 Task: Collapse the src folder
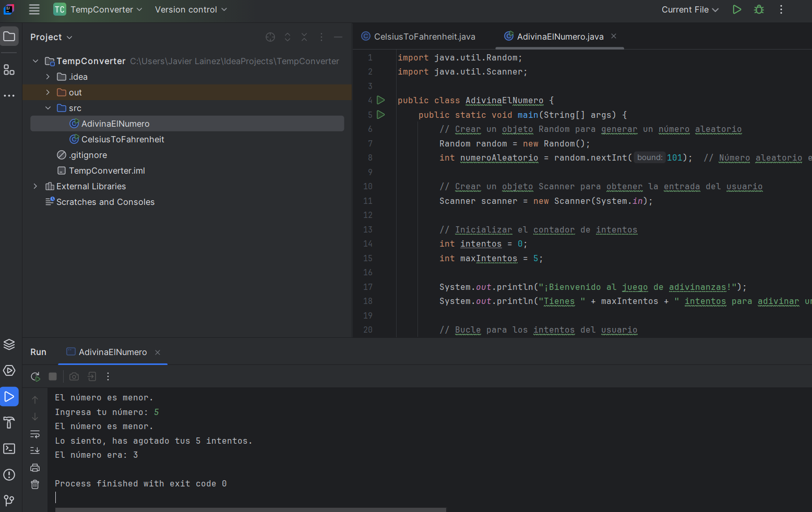pyautogui.click(x=48, y=108)
